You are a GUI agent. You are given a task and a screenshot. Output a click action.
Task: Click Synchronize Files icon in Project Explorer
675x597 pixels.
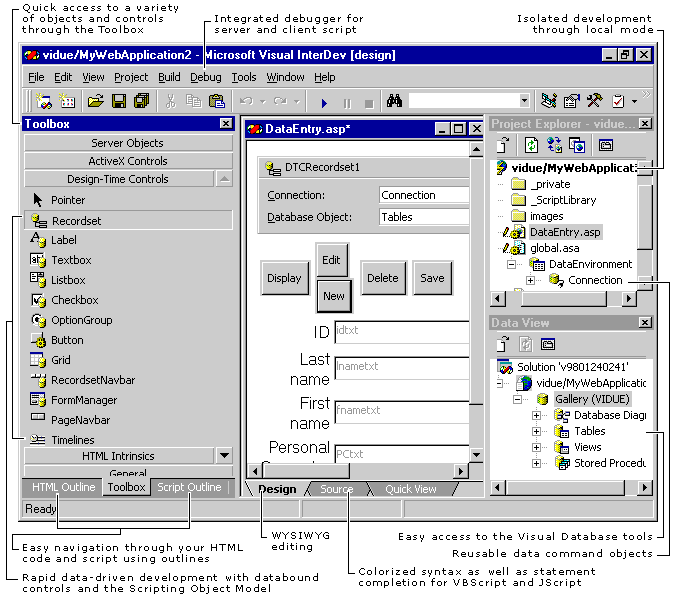pyautogui.click(x=554, y=145)
